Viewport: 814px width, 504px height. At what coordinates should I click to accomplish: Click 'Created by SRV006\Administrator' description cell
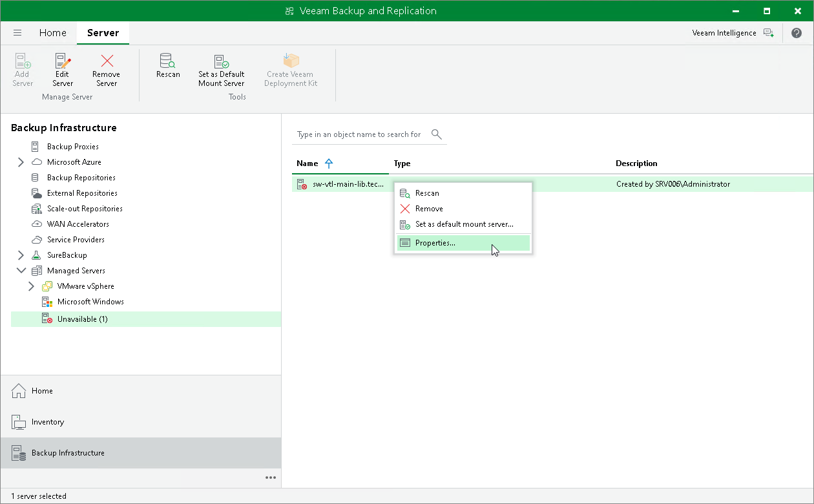[x=673, y=184]
